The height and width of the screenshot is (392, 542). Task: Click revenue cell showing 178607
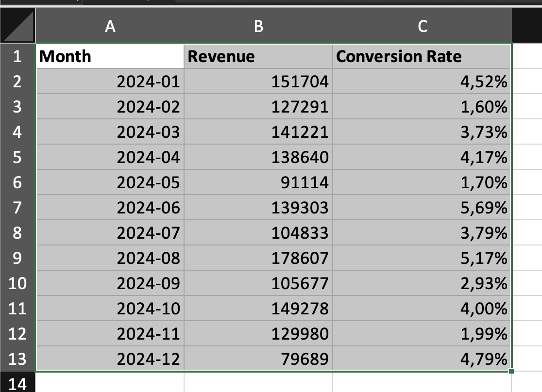258,258
